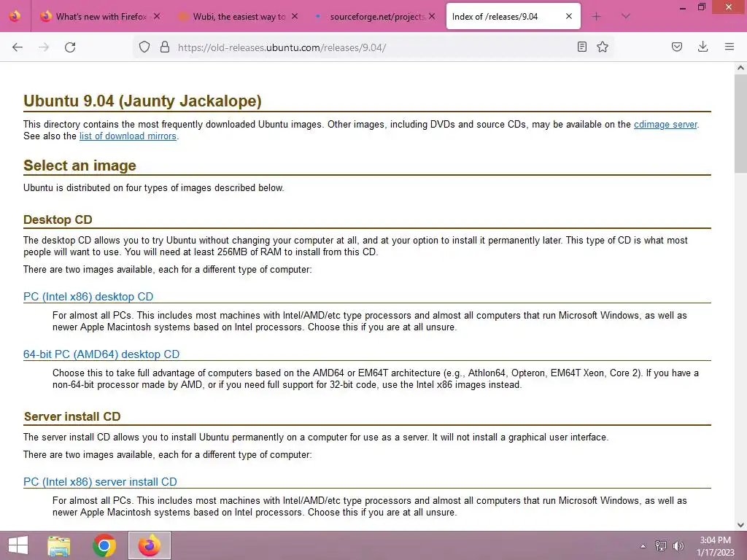Select the Index of /releases/9.04 tab
The image size is (747, 560).
pyautogui.click(x=513, y=17)
